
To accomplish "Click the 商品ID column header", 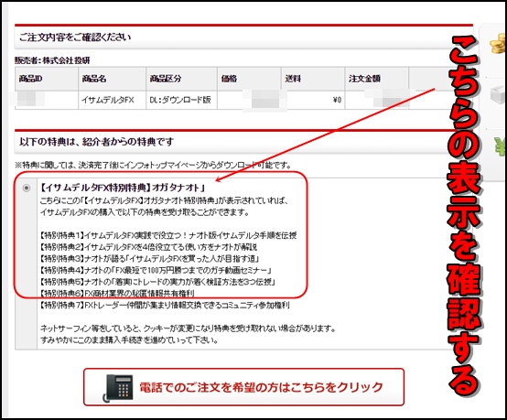I will (47, 79).
